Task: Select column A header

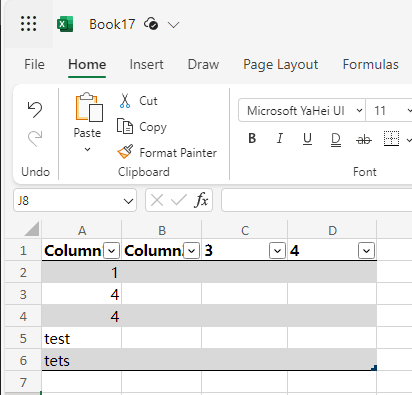Action: click(82, 230)
